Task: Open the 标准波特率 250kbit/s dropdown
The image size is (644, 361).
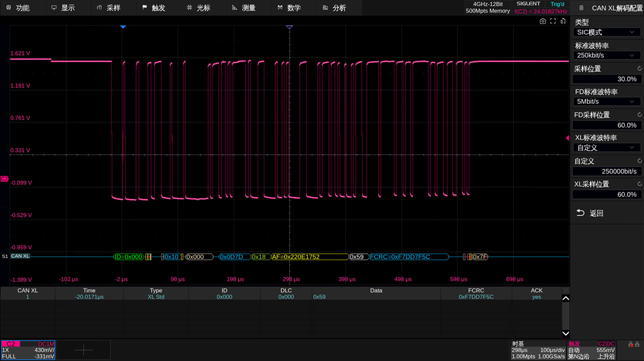Action: 606,56
